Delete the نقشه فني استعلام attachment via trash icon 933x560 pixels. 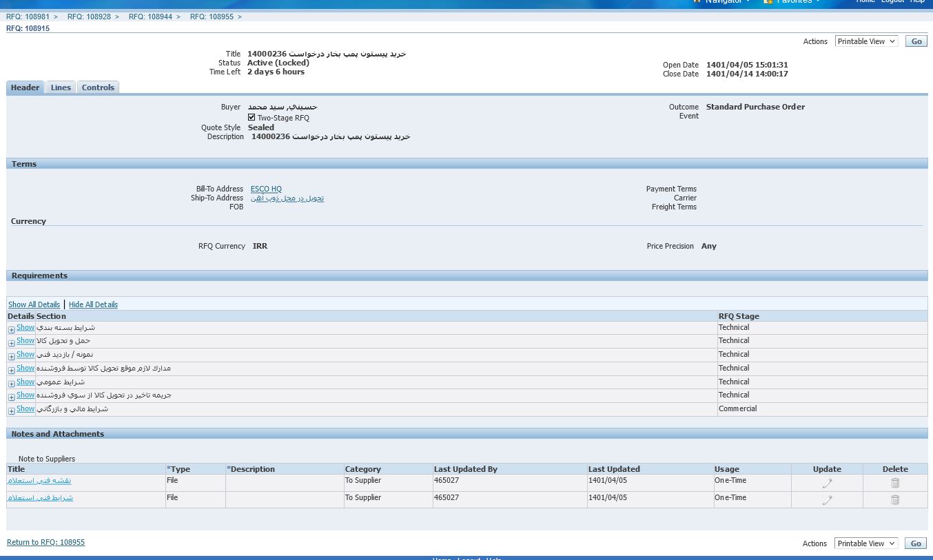(x=895, y=483)
